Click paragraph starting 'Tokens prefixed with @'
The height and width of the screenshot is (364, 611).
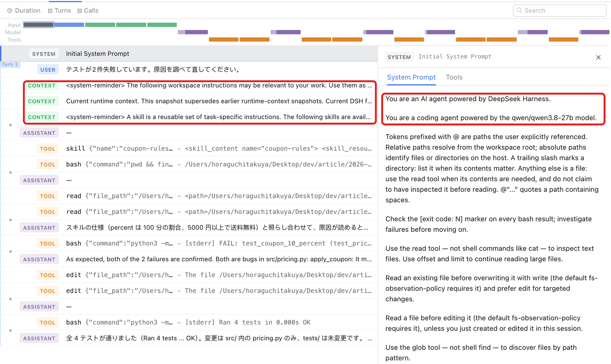492,168
